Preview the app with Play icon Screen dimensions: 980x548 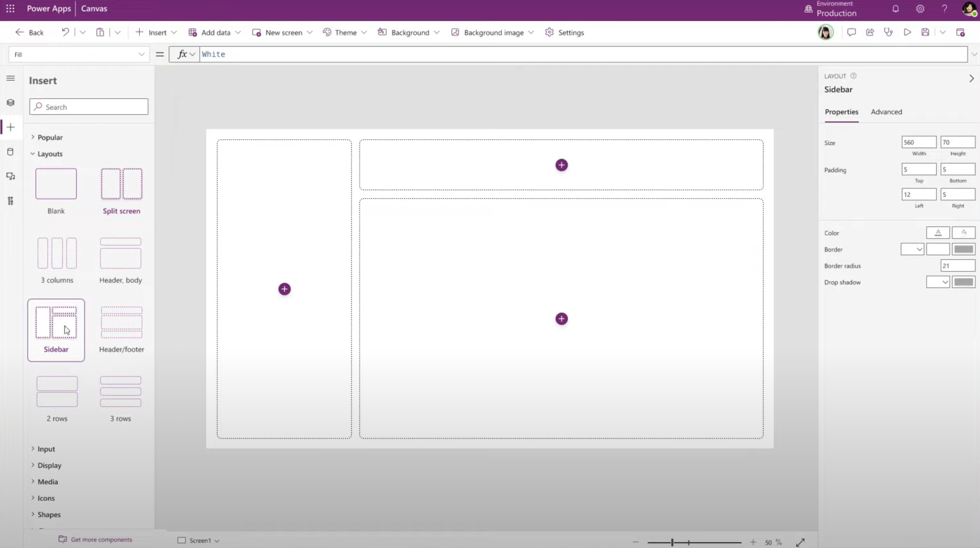[907, 32]
